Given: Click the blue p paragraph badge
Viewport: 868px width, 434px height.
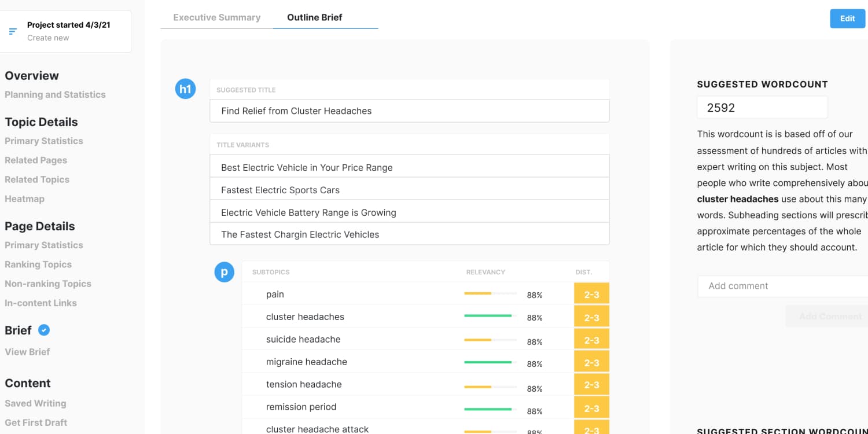Looking at the screenshot, I should pos(225,272).
